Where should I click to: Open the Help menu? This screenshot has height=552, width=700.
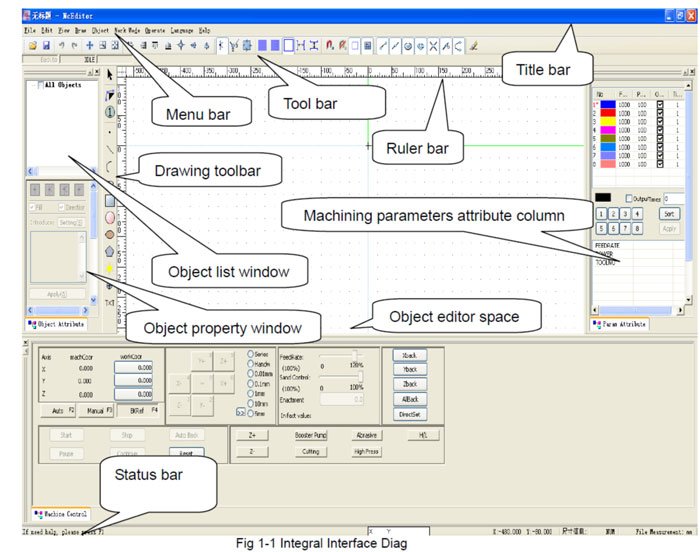click(204, 30)
